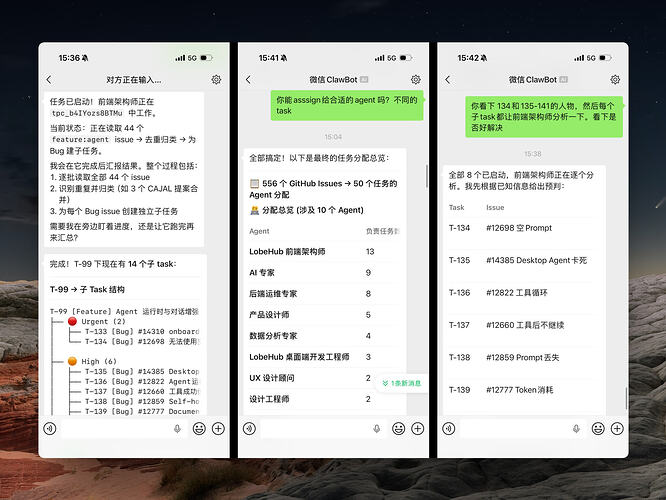
Task: Click tree item T-136 #12822 Agent
Action: pyautogui.click(x=142, y=381)
